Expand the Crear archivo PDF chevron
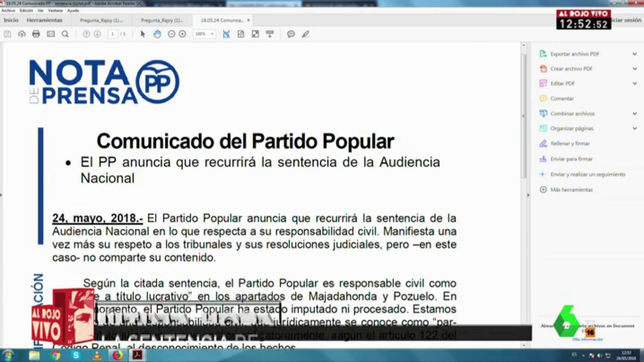 (x=635, y=69)
